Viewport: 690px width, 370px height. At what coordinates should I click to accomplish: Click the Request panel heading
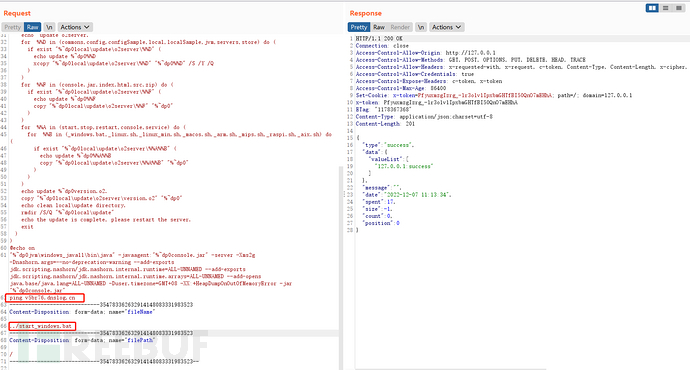[17, 13]
